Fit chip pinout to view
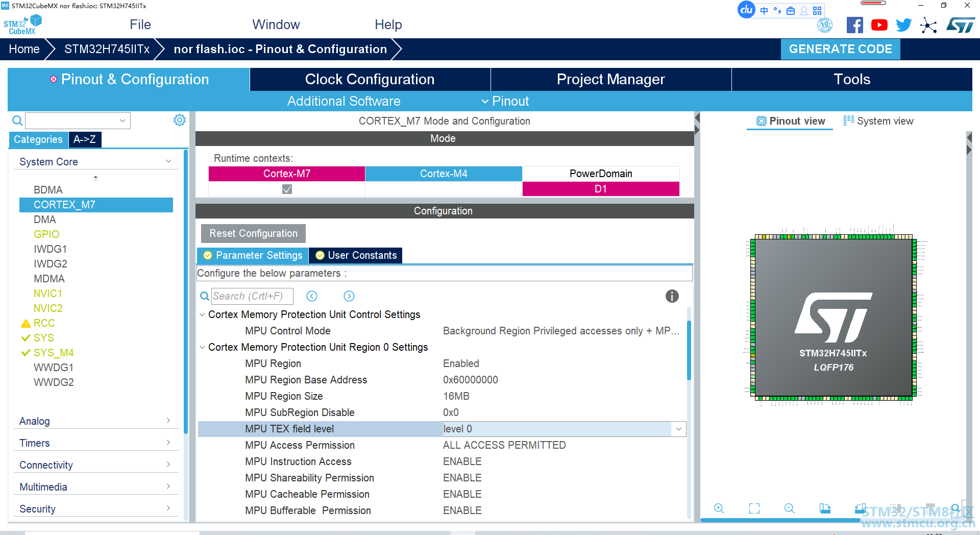Screen dimensions: 980x535 754,508
